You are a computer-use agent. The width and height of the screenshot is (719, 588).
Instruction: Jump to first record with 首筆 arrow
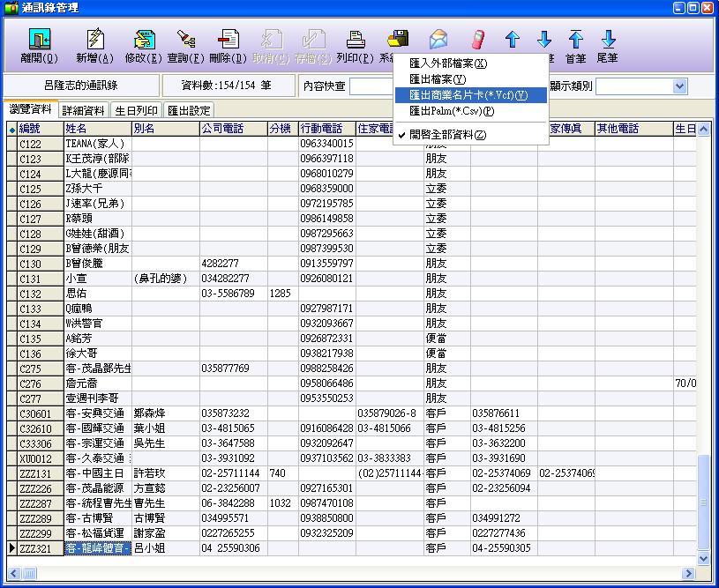(575, 46)
